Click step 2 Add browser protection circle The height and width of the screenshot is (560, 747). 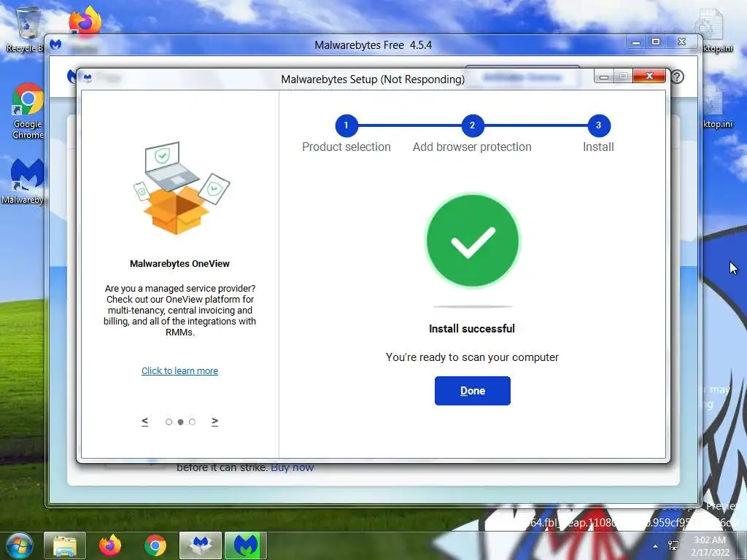click(x=472, y=125)
